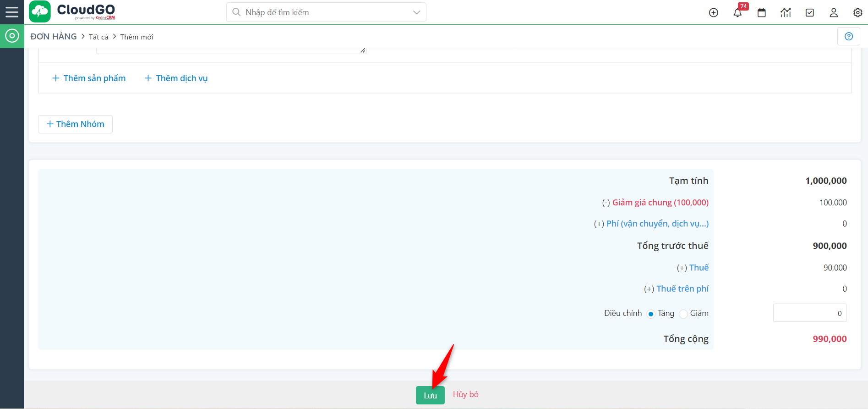The width and height of the screenshot is (868, 409).
Task: Go to ĐƠN HÀNG breadcrumb
Action: point(54,37)
